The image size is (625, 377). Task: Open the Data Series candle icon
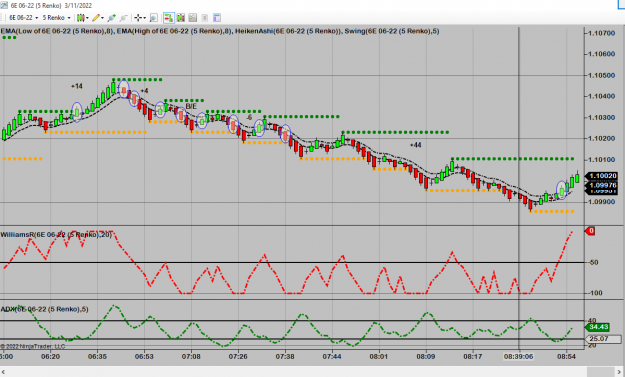tap(181, 18)
